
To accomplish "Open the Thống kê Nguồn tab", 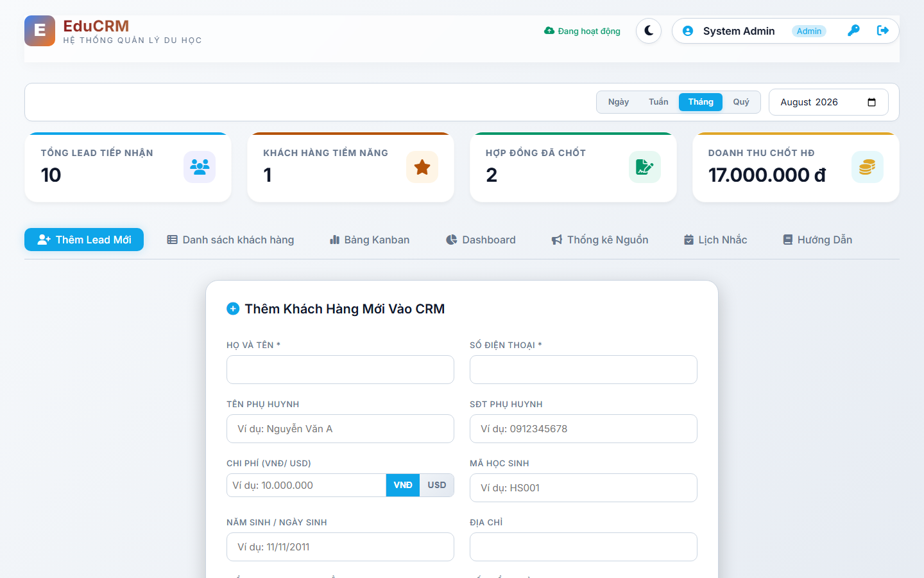I will tap(600, 240).
